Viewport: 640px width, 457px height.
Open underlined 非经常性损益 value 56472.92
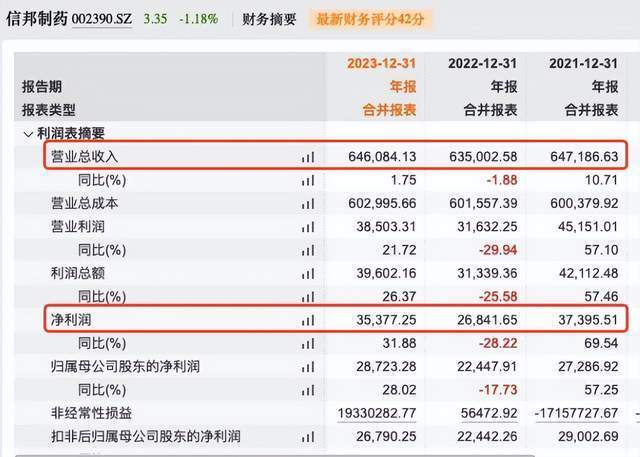coord(489,413)
